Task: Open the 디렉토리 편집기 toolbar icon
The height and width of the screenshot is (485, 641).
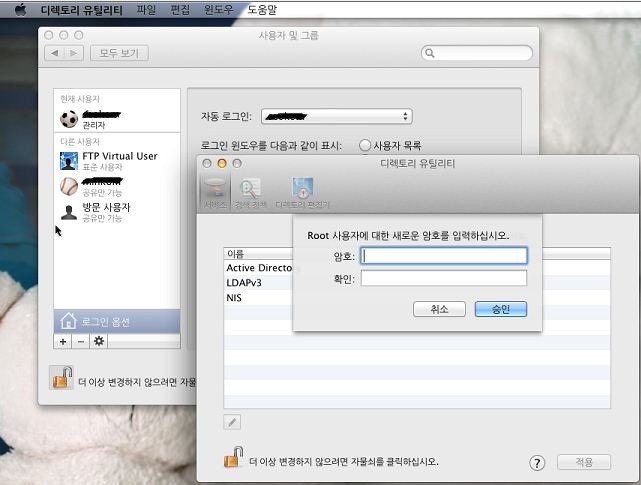Action: pos(302,192)
